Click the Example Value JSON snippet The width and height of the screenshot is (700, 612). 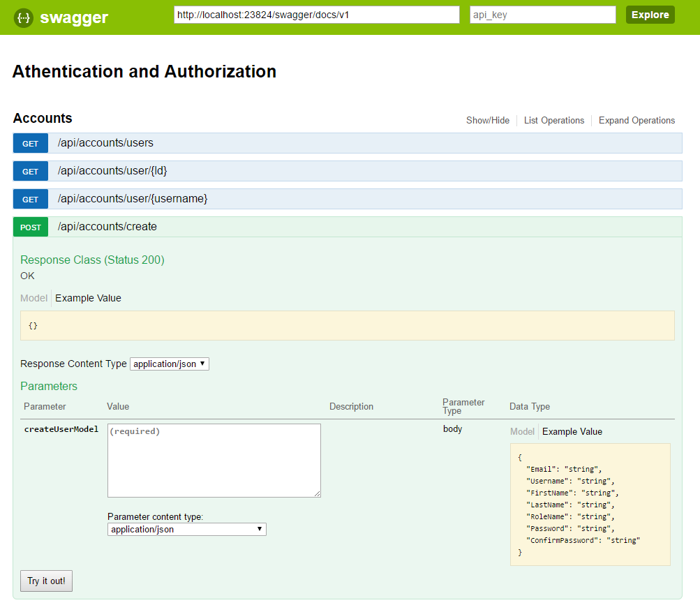(x=590, y=504)
